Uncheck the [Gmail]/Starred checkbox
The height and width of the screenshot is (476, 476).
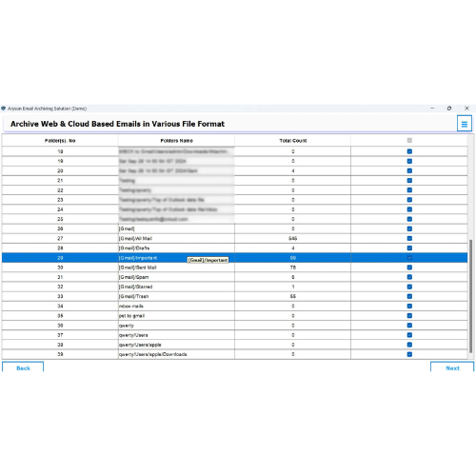[409, 287]
